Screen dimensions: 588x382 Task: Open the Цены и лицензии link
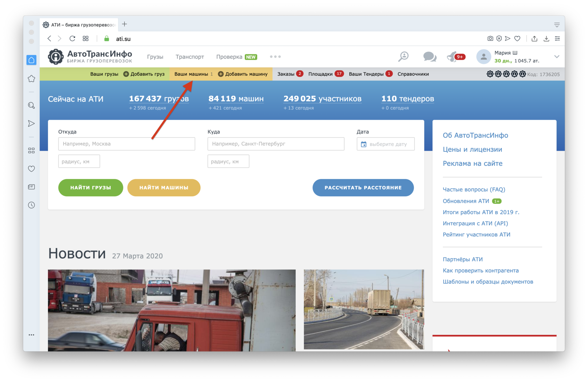[472, 150]
